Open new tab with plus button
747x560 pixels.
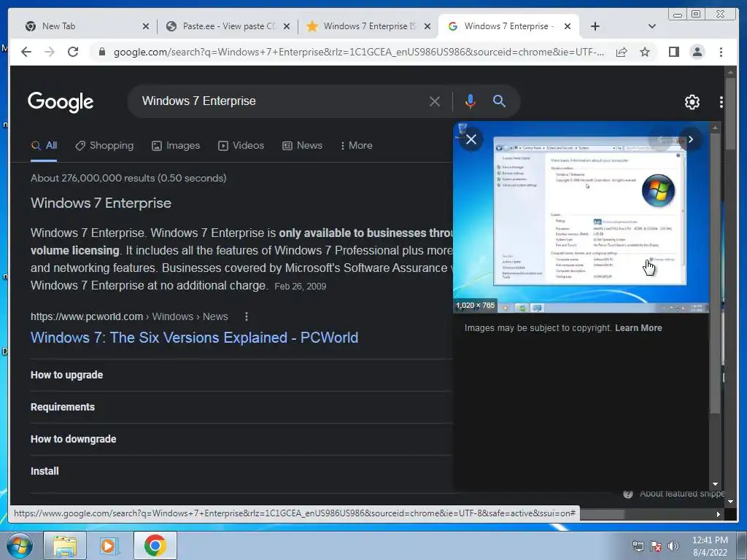[595, 26]
